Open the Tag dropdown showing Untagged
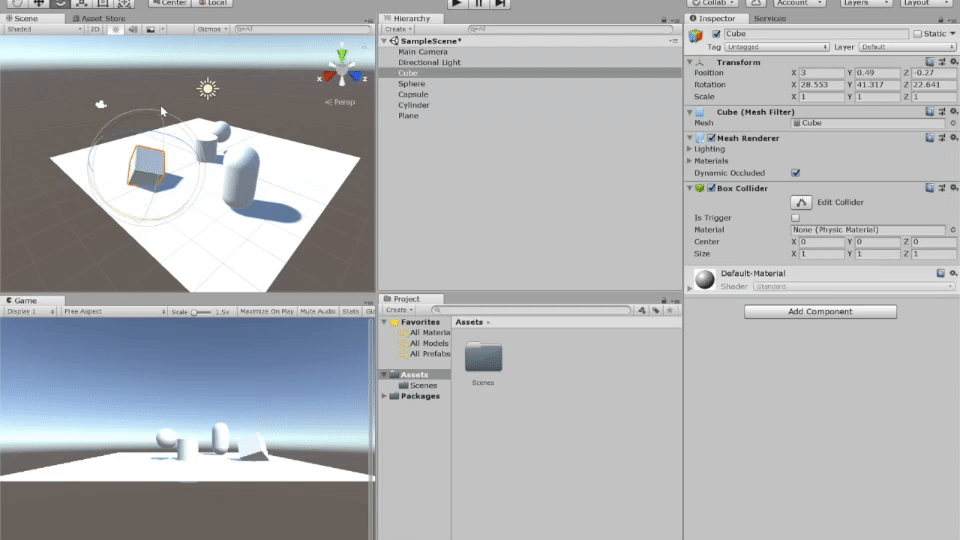 click(x=777, y=47)
